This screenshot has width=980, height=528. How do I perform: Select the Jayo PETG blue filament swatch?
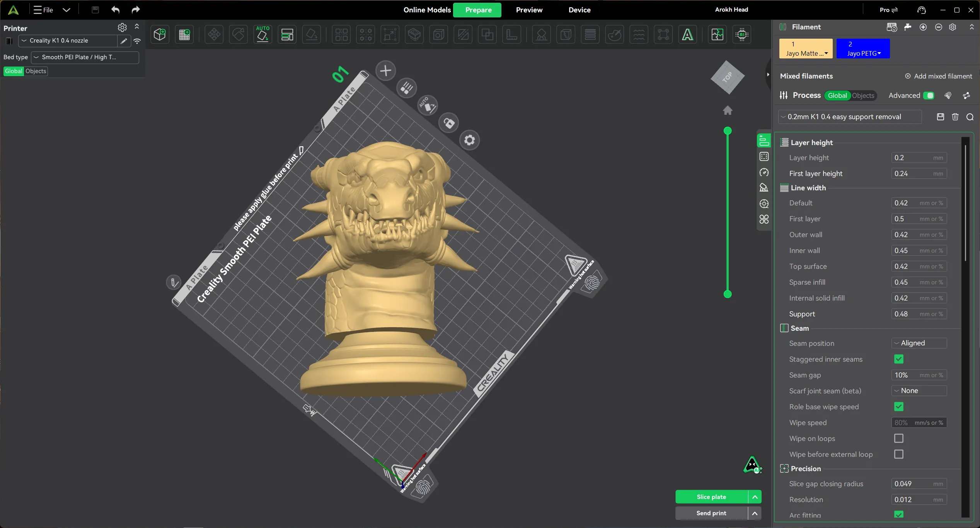(x=863, y=49)
